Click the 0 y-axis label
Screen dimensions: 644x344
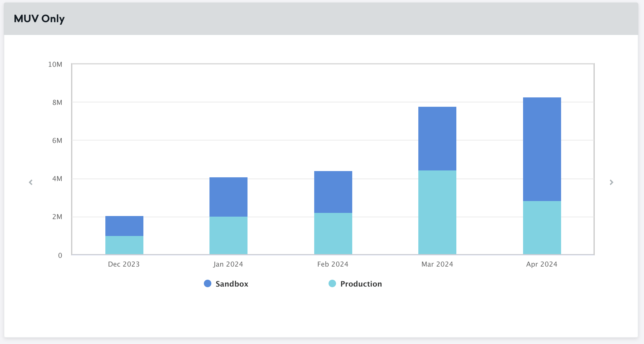tap(60, 255)
